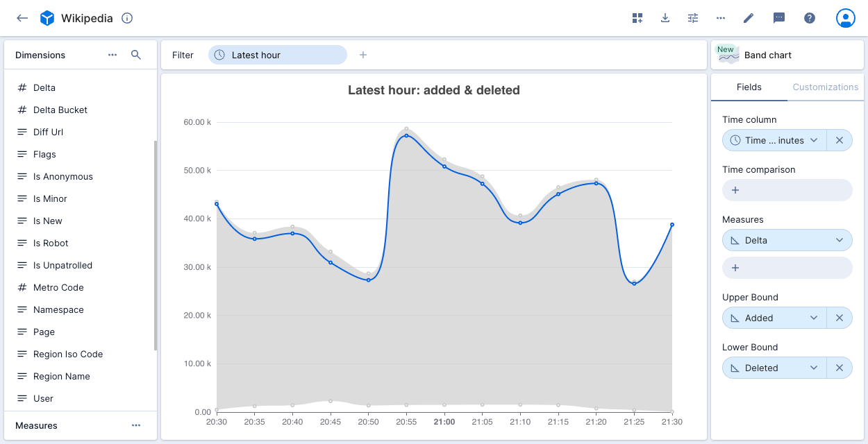Remove the Deleted lower bound
Screen dimensions: 868x444
point(839,368)
